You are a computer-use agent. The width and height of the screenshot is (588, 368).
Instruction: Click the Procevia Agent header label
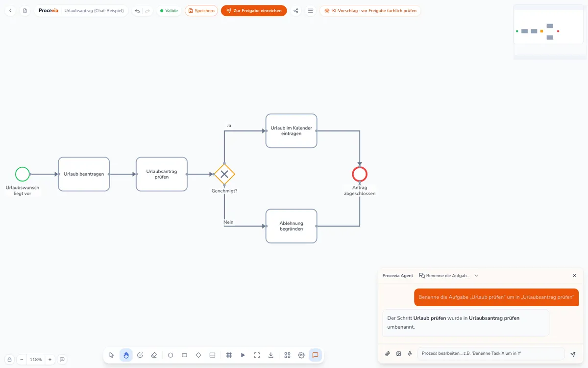[398, 276]
